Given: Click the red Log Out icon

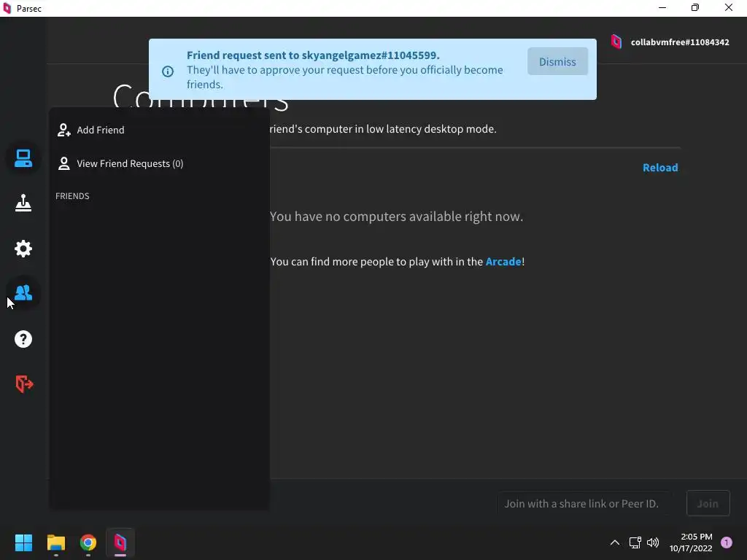Looking at the screenshot, I should pos(24,384).
